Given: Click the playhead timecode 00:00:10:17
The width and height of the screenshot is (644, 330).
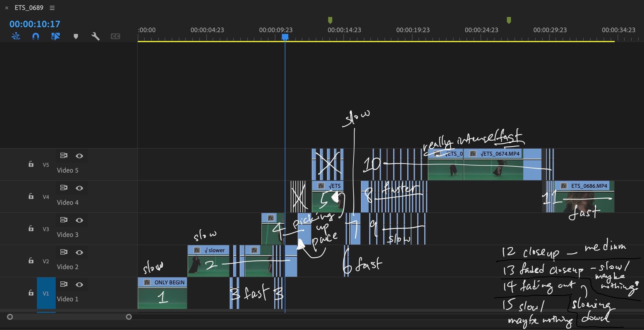Looking at the screenshot, I should [x=35, y=24].
